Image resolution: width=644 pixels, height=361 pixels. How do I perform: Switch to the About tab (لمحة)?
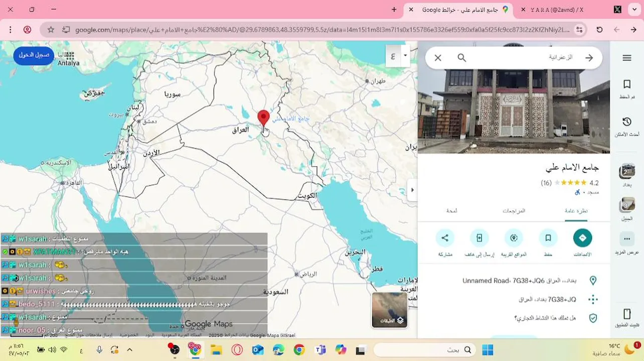click(451, 211)
